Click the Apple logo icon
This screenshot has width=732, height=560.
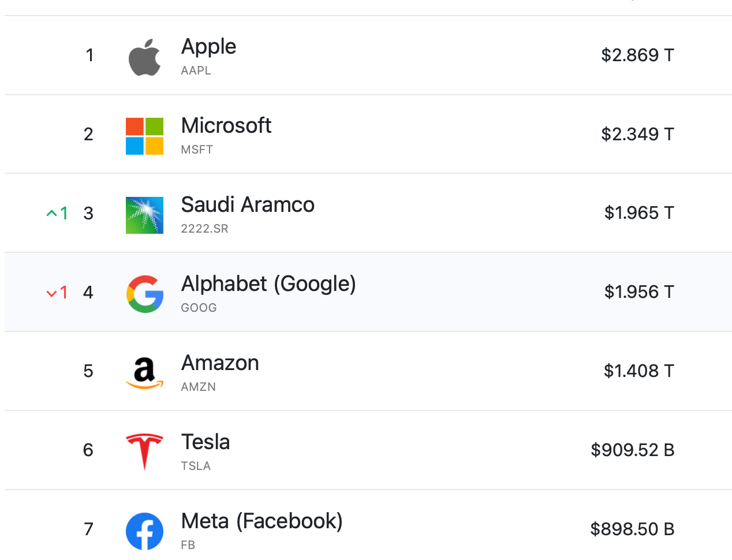coord(144,57)
